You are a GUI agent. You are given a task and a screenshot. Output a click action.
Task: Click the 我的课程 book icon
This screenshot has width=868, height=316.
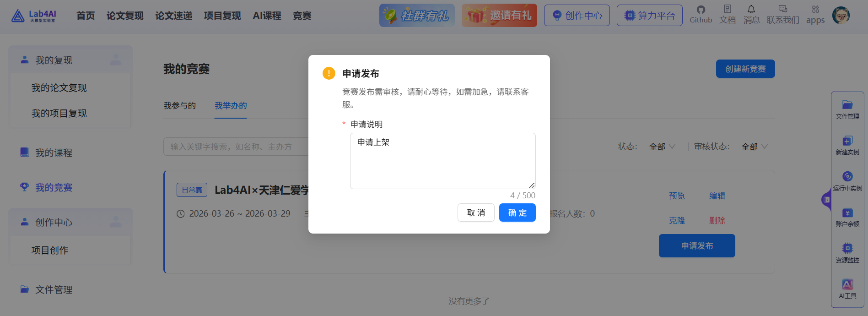click(x=25, y=152)
